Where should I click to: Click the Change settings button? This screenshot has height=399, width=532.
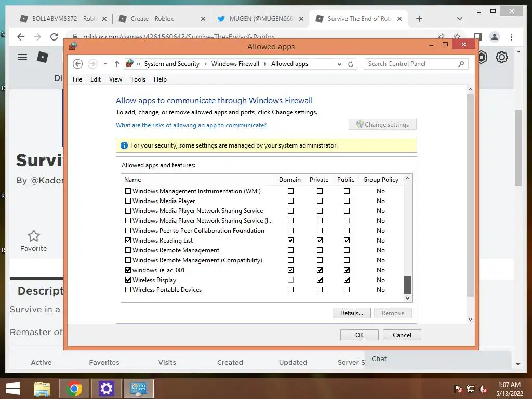coord(382,125)
